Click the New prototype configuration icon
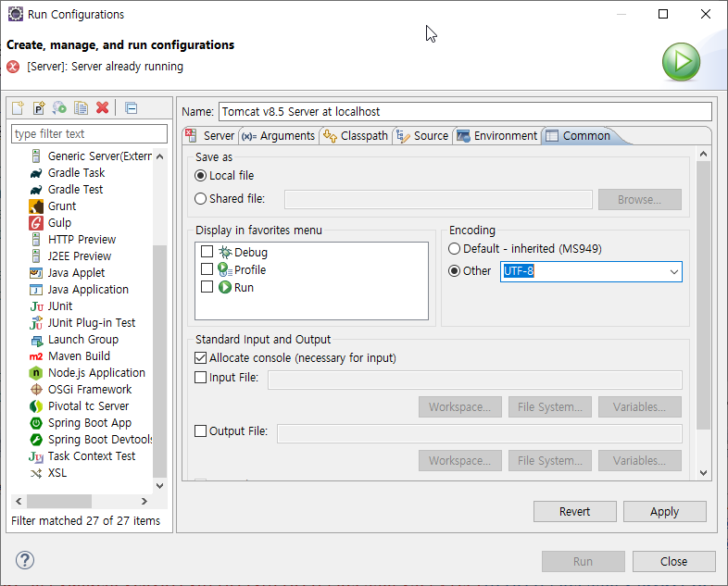 pos(39,108)
